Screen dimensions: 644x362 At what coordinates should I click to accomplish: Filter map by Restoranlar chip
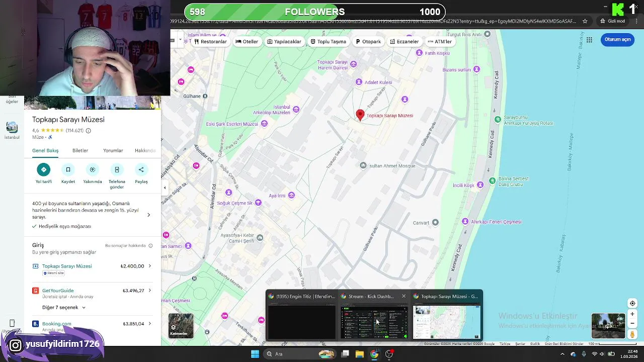(x=210, y=42)
